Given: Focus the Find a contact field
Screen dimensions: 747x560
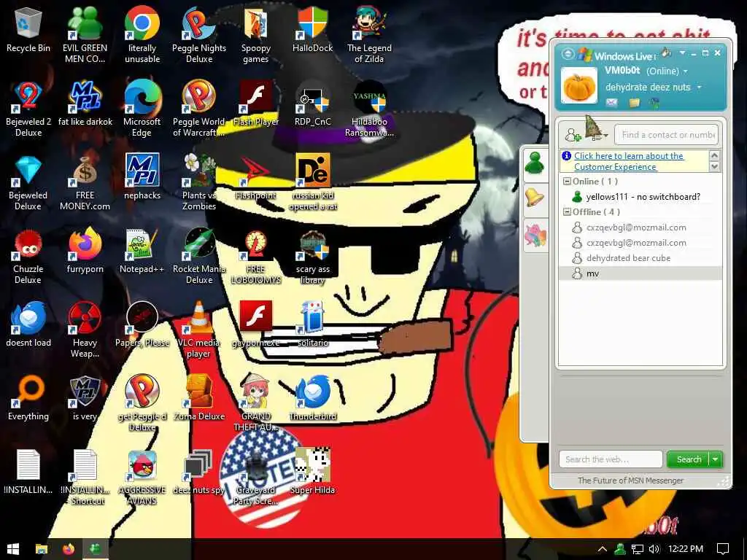Looking at the screenshot, I should (667, 135).
